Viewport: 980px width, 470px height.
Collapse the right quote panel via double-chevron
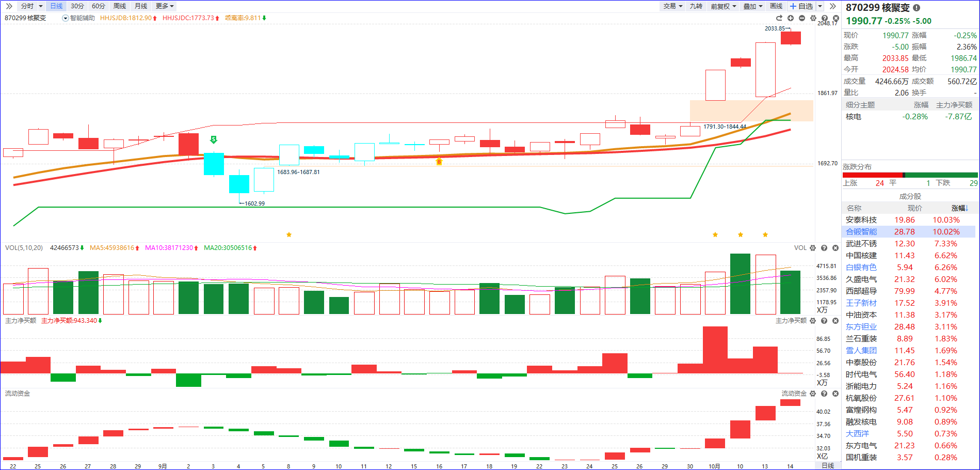click(x=832, y=6)
